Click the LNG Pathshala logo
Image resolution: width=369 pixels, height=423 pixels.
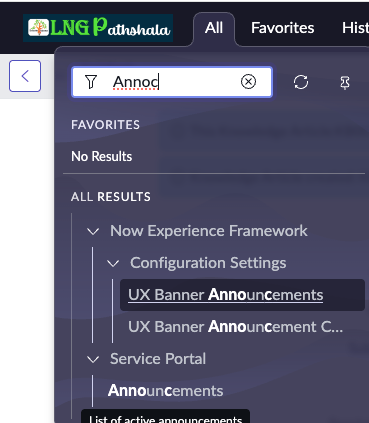(98, 28)
